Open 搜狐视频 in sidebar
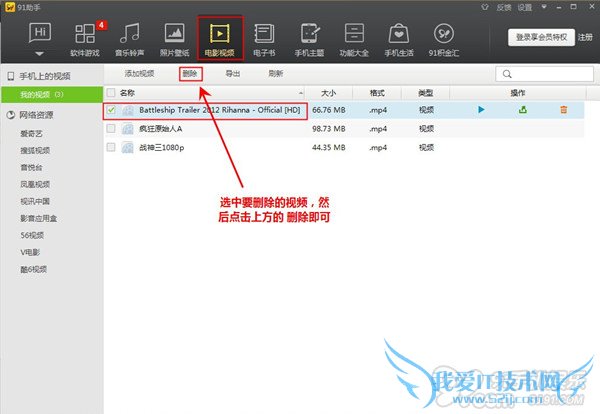This screenshot has height=414, width=600. (x=35, y=150)
